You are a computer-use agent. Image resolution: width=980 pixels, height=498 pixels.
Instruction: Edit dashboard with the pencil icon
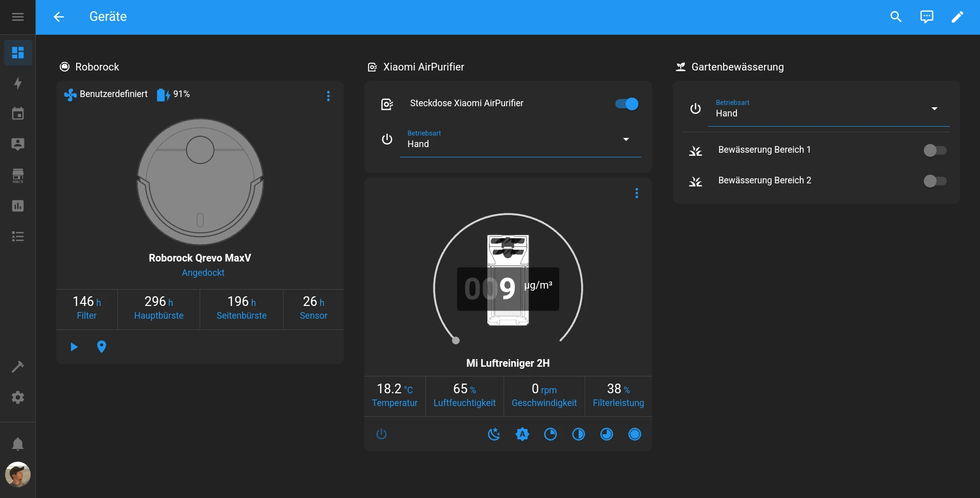click(x=957, y=17)
